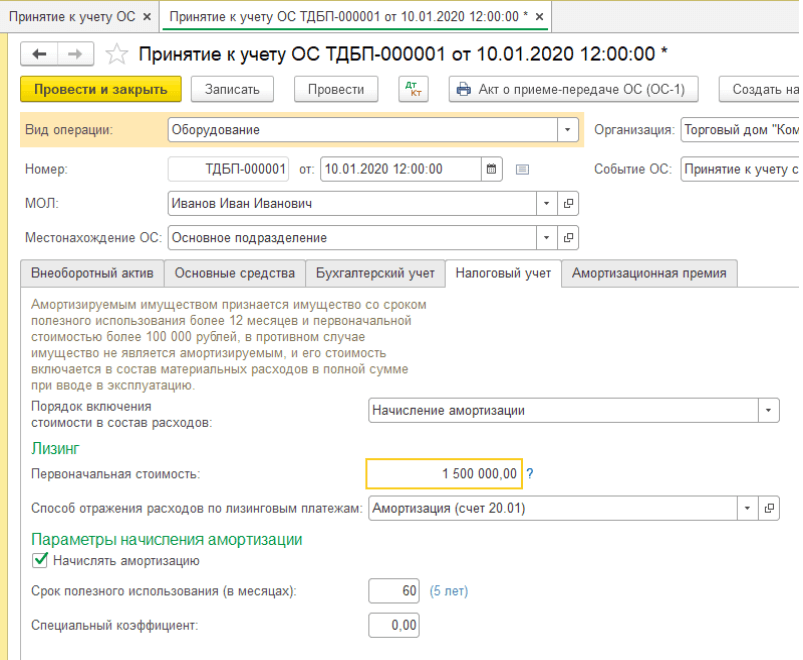Expand the МОЛ dropdown list
Image resolution: width=803 pixels, height=660 pixels.
547,204
